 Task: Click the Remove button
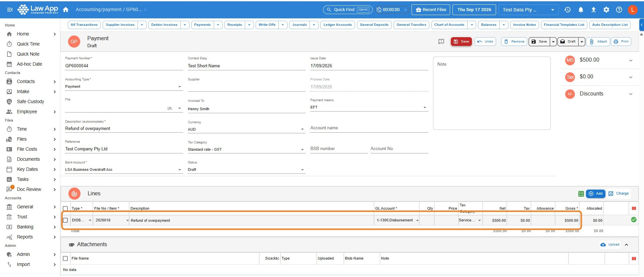click(x=514, y=42)
